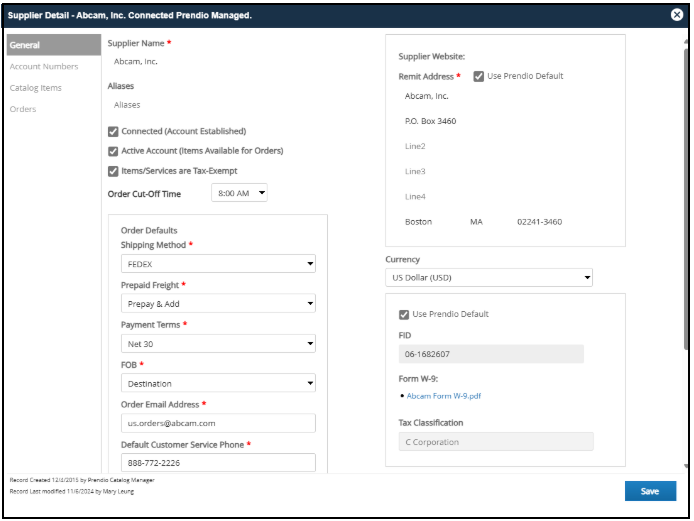Screen dimensions: 694x521
Task: Open the Abcam Form W-9.pdf link
Action: (x=443, y=396)
